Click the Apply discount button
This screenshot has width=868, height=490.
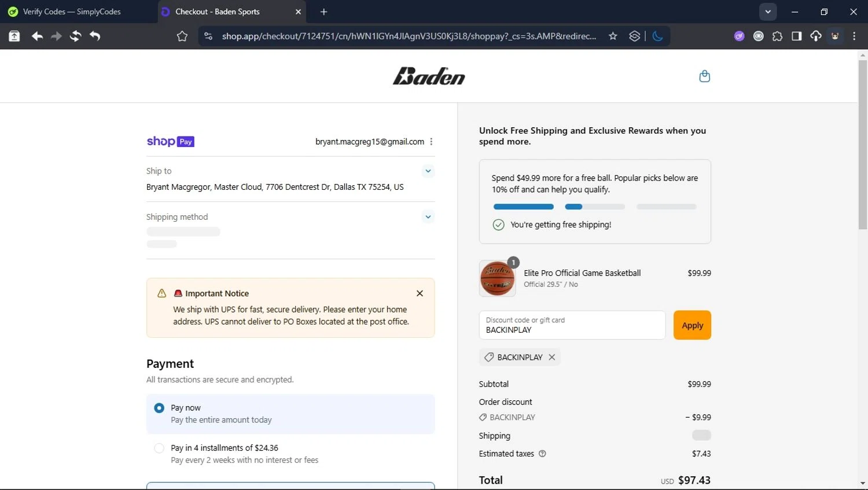click(692, 325)
